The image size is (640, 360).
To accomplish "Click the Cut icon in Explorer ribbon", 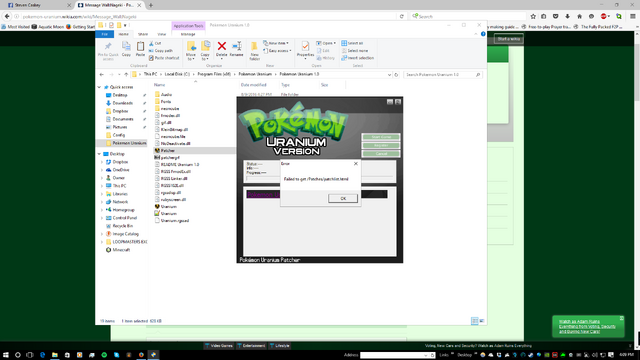I will click(151, 43).
